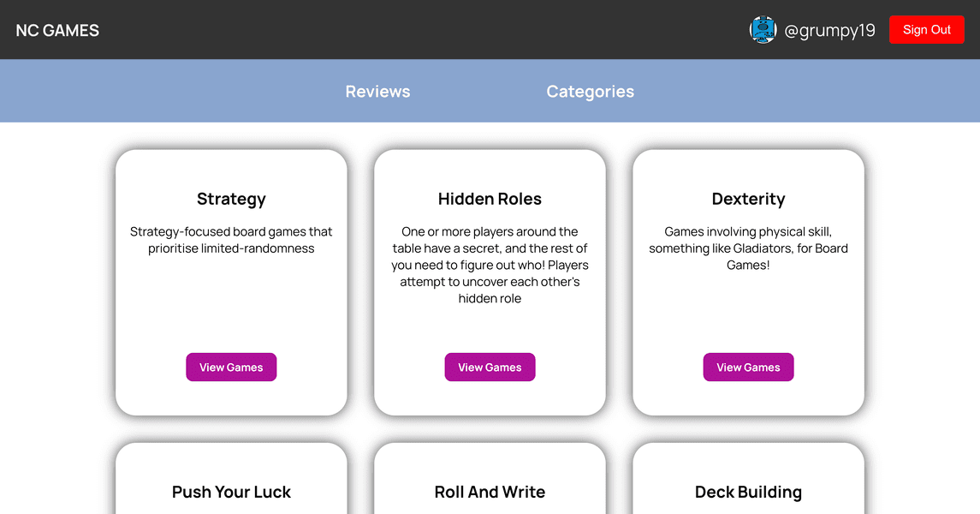Switch to the Categories tab
This screenshot has height=514, width=980.
click(590, 92)
